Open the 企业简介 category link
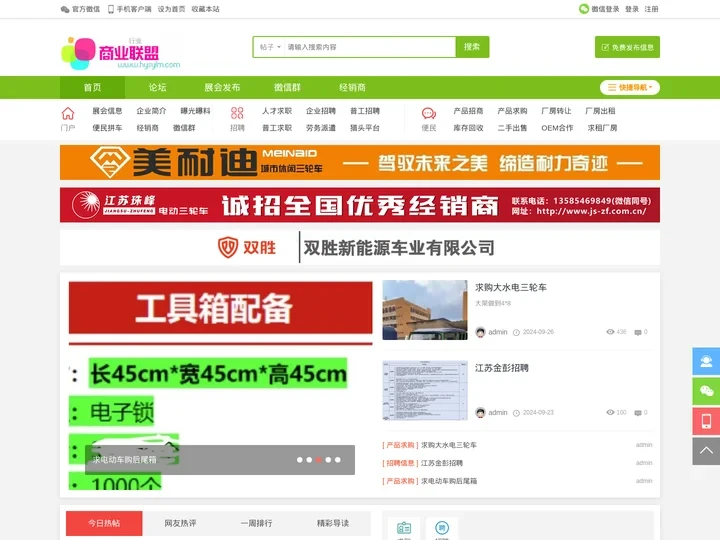Viewport: 720px width, 540px height. point(151,111)
